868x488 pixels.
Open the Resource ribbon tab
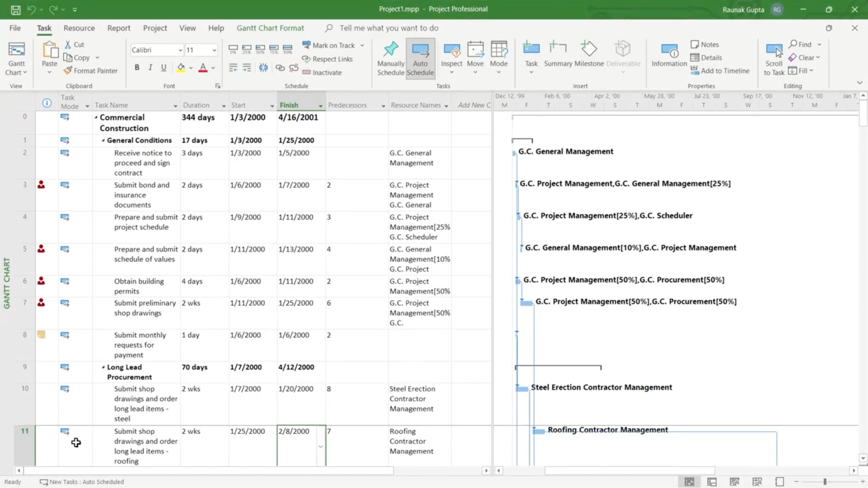click(79, 28)
